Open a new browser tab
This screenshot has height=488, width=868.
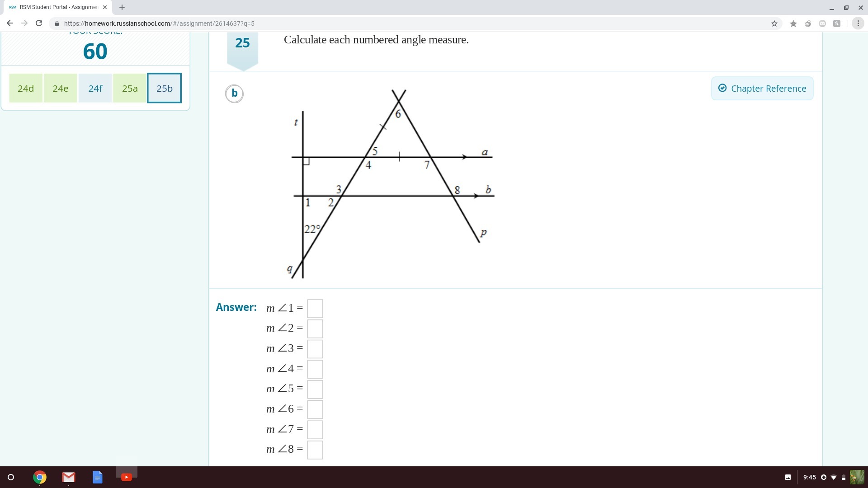(x=122, y=7)
